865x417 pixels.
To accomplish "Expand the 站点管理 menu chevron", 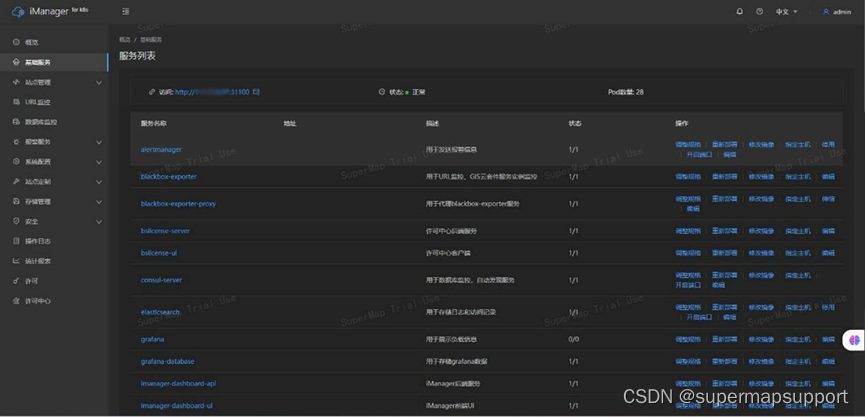I will [x=99, y=83].
